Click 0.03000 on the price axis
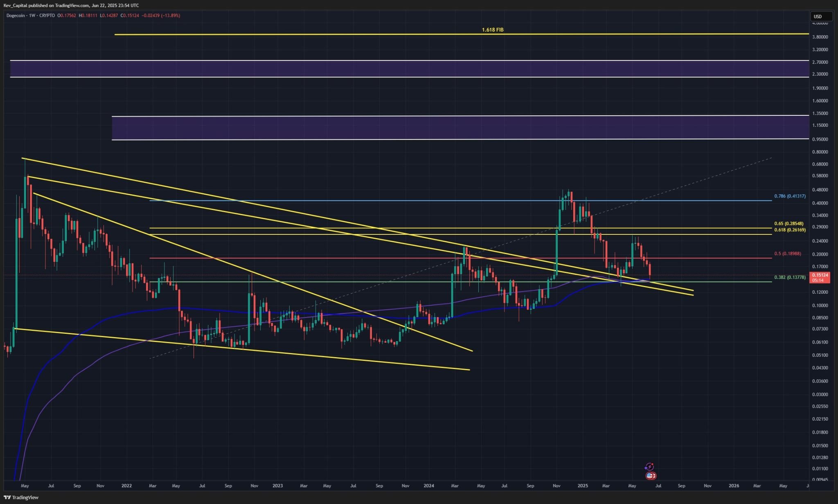Image resolution: width=838 pixels, height=504 pixels. 820,394
